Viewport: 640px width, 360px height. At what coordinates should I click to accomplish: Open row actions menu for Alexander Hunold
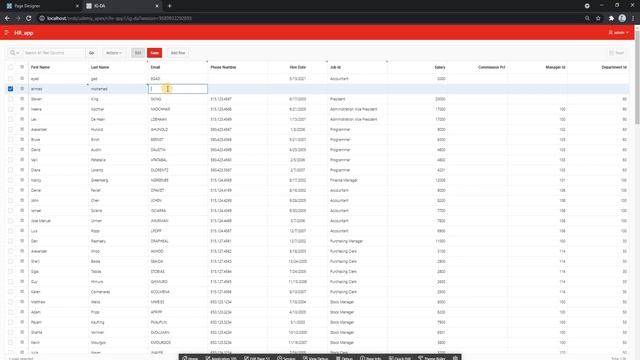pyautogui.click(x=22, y=129)
